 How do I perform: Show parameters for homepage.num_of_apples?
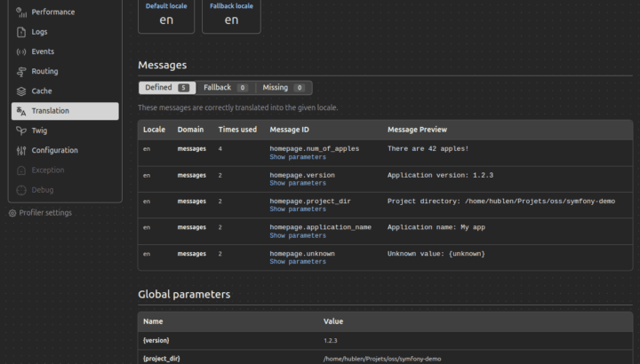298,157
